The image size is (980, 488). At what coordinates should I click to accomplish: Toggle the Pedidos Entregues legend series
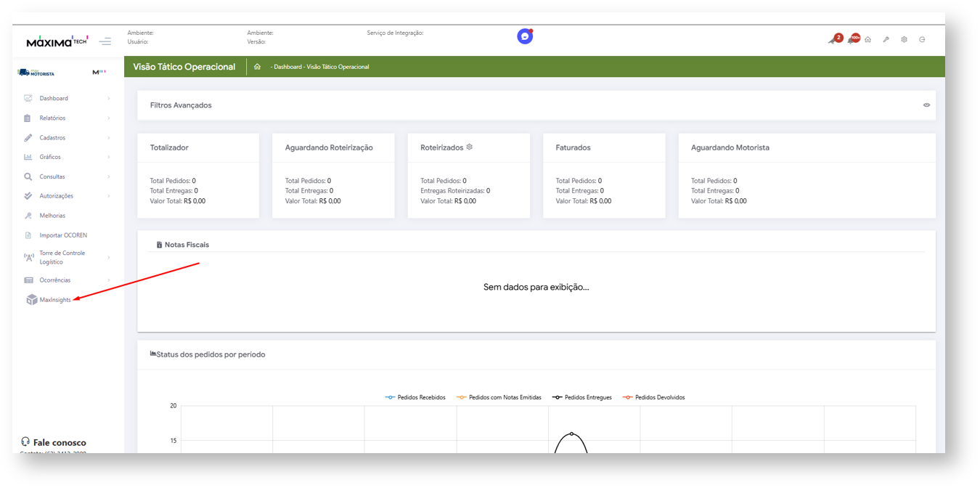tap(582, 397)
